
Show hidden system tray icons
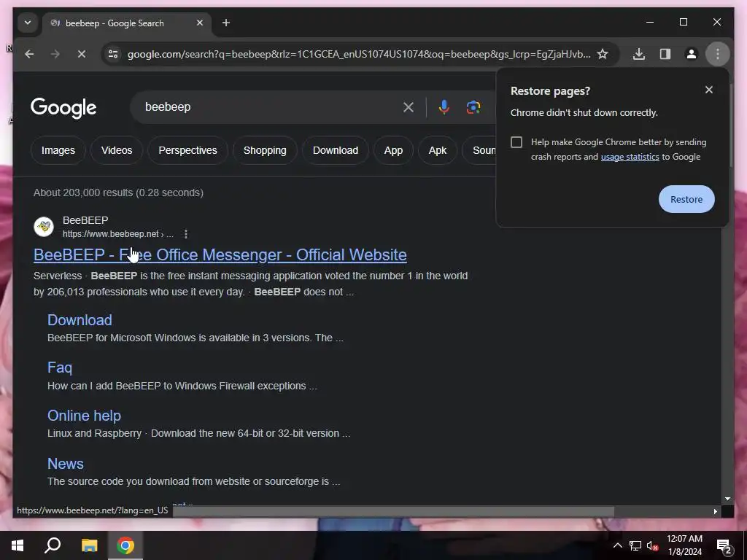coord(617,545)
